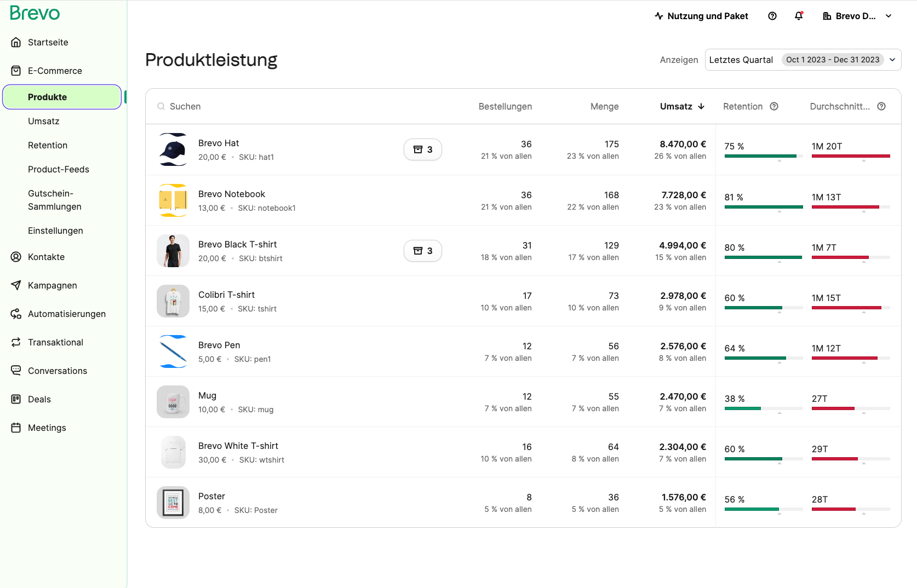Click Nutzung und Paket link
The width and height of the screenshot is (917, 588).
click(x=708, y=16)
